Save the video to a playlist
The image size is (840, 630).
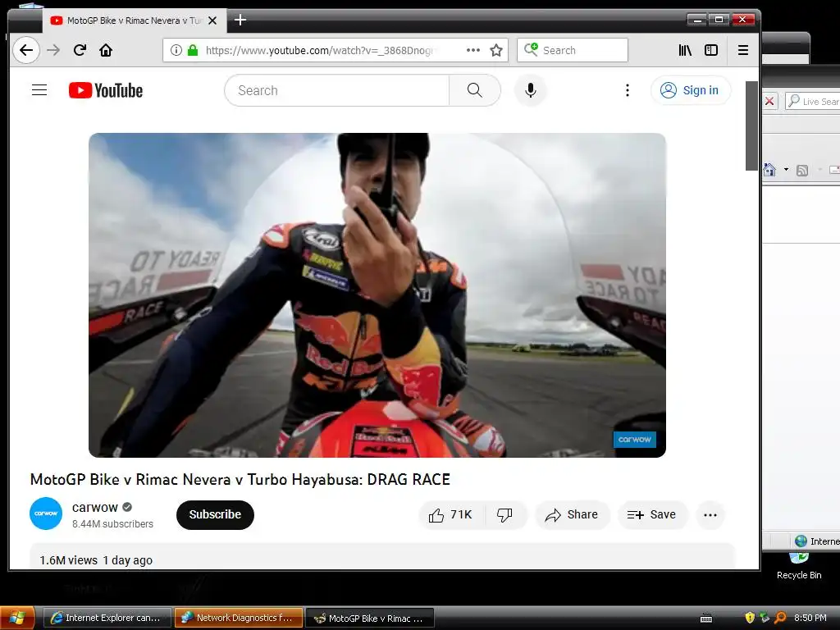click(x=652, y=515)
